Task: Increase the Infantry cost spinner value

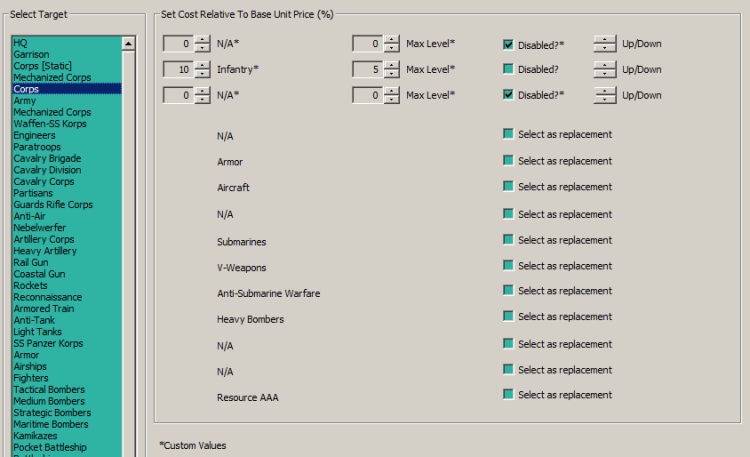Action: click(x=202, y=65)
